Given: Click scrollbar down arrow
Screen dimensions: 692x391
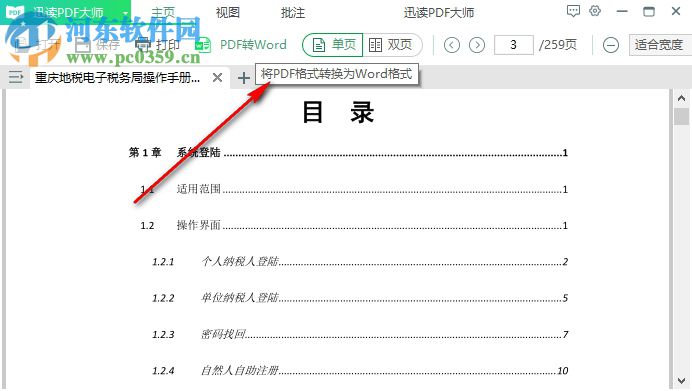Looking at the screenshot, I should [681, 380].
